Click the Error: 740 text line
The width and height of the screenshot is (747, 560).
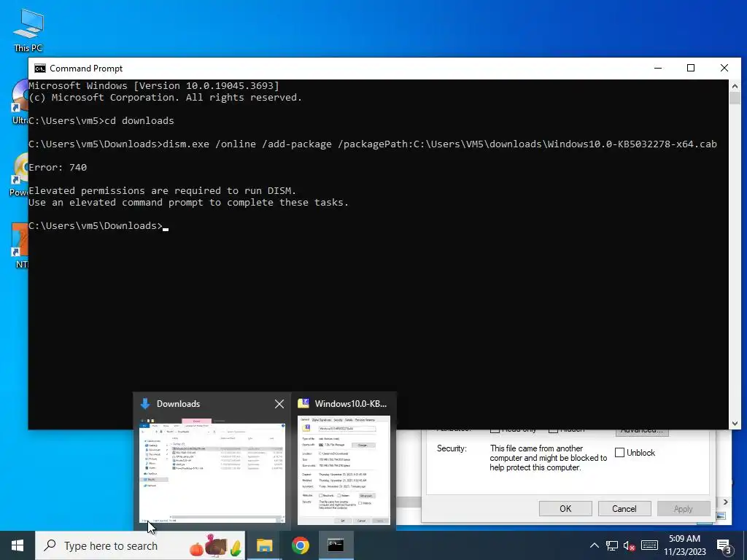(x=58, y=167)
